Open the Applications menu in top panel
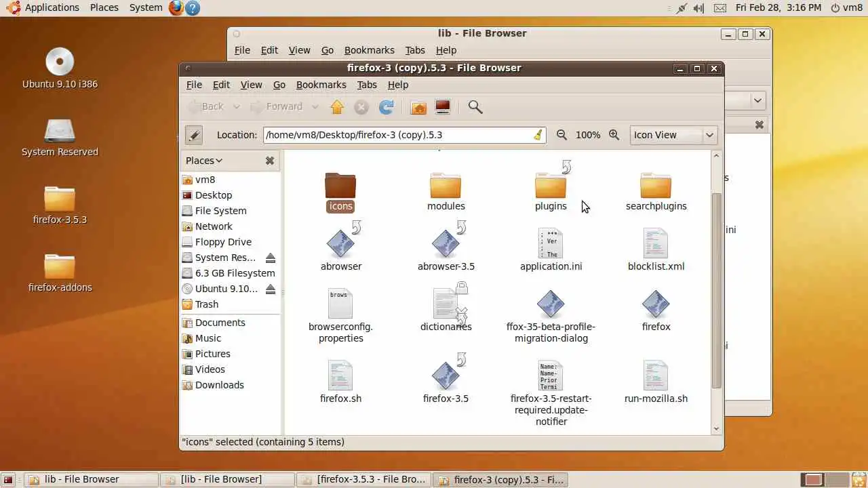The image size is (868, 488). 44,7
